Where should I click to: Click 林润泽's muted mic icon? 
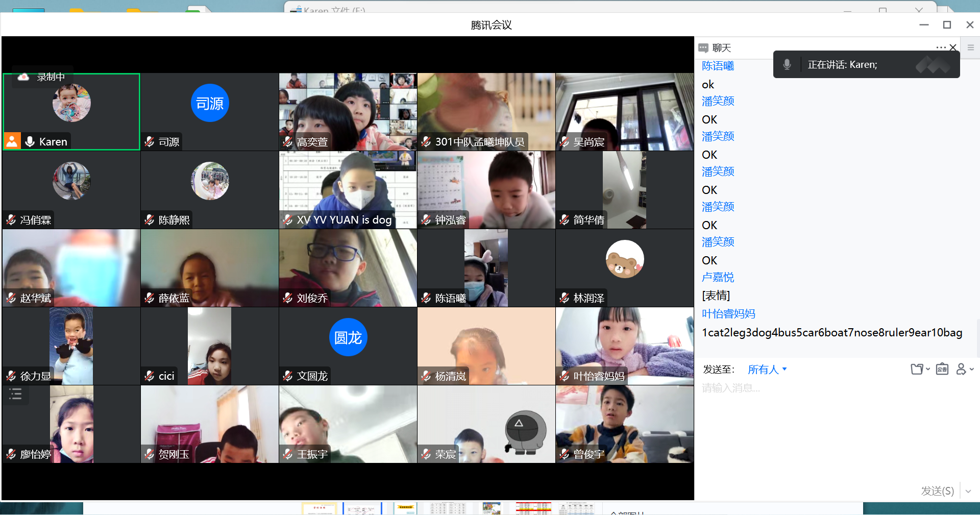pos(565,298)
